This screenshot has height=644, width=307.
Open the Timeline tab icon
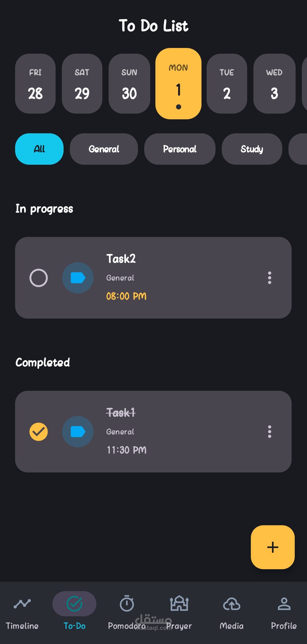(x=22, y=603)
